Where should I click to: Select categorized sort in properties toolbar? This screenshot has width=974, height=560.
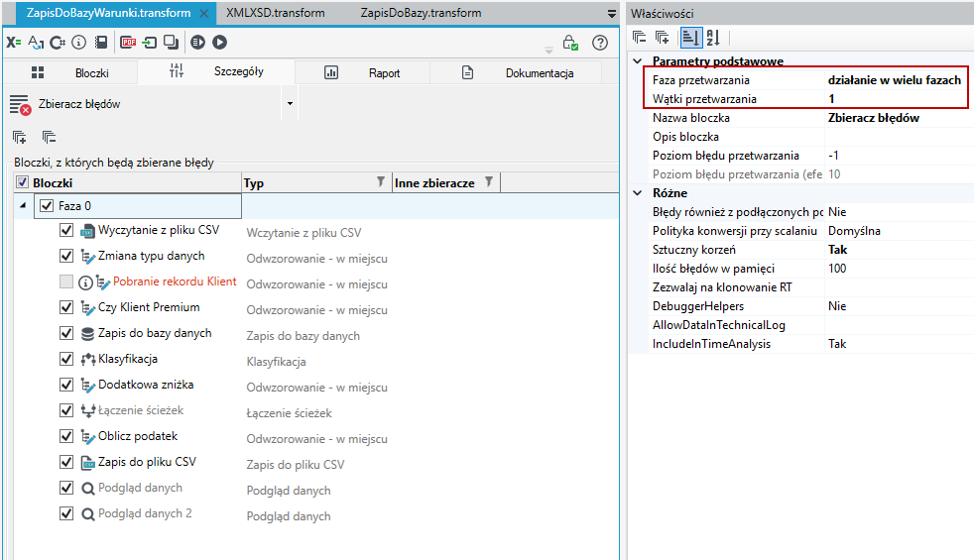[690, 38]
